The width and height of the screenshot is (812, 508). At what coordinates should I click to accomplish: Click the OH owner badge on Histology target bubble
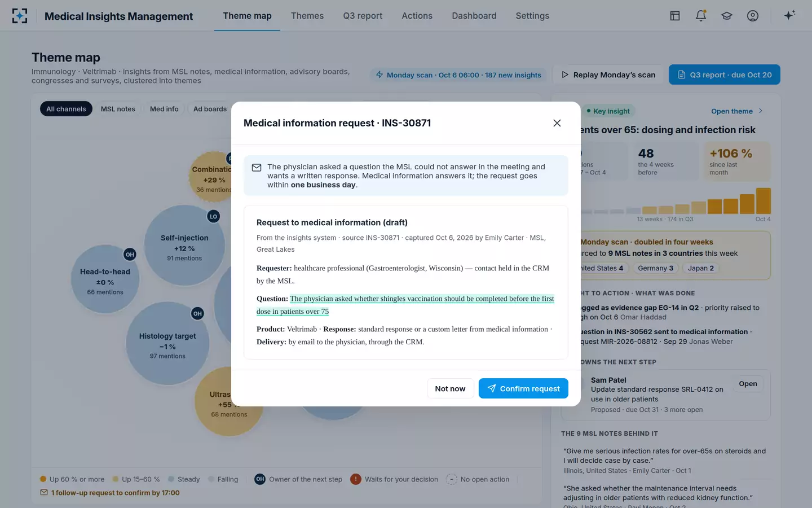coord(197,313)
